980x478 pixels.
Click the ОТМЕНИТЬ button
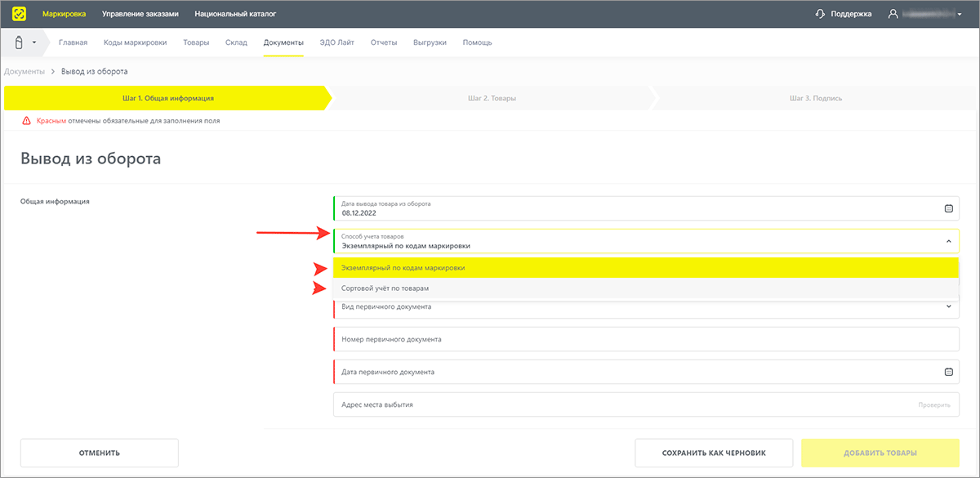pyautogui.click(x=100, y=453)
